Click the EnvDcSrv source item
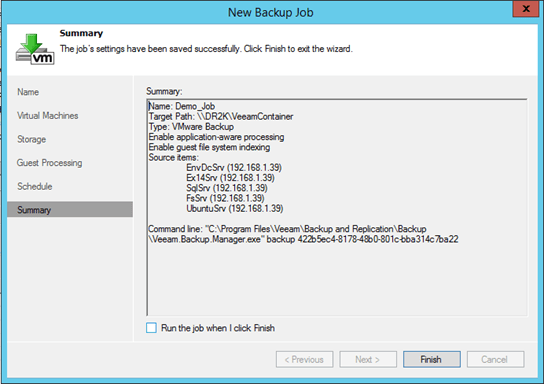This screenshot has height=384, width=544. tap(234, 168)
